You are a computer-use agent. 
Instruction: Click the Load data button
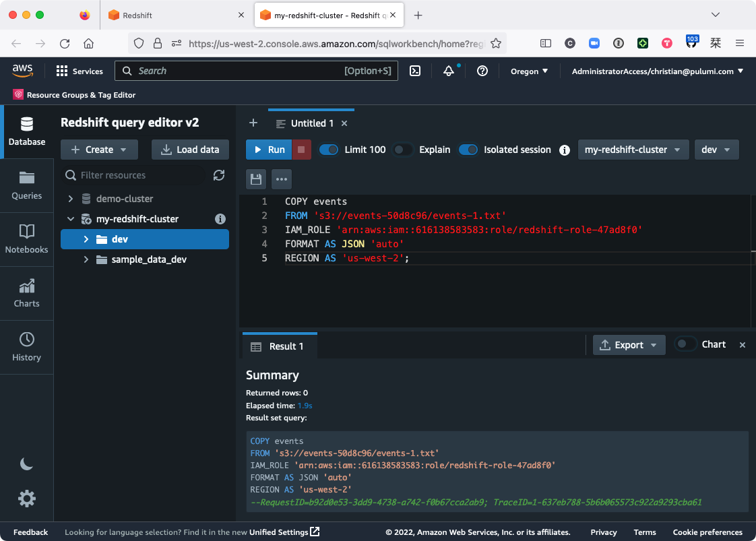click(x=190, y=150)
